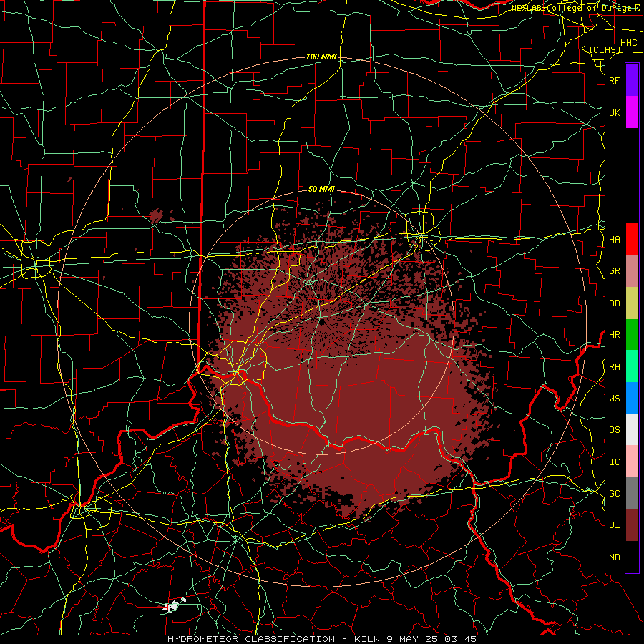Select the 'RF' legend label text
The image size is (644, 644).
(614, 80)
